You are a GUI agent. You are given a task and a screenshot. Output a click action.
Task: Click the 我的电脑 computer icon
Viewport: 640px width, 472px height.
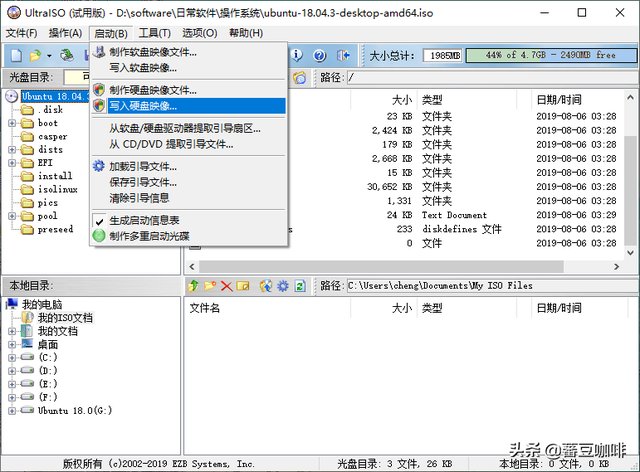pyautogui.click(x=12, y=304)
